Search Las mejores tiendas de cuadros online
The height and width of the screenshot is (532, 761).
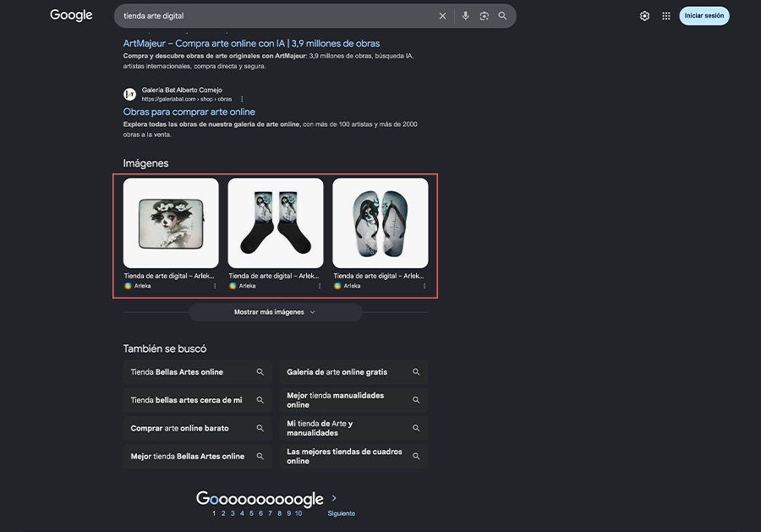(x=353, y=456)
